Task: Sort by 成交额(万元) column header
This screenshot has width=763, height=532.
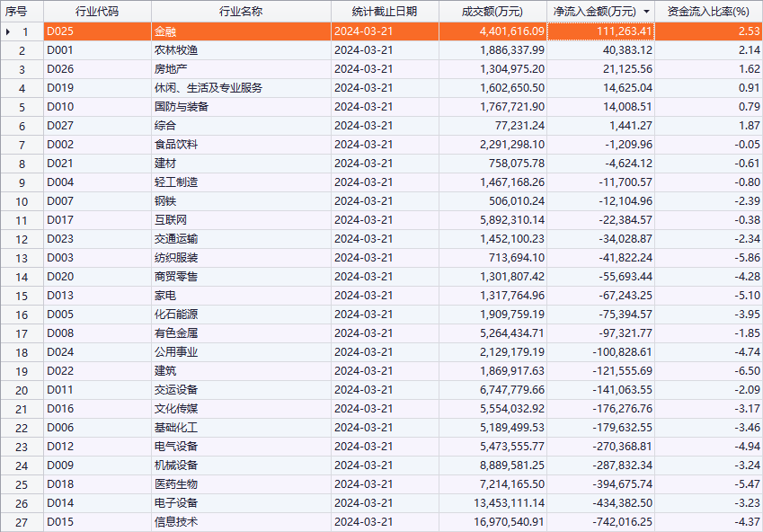Action: click(492, 12)
